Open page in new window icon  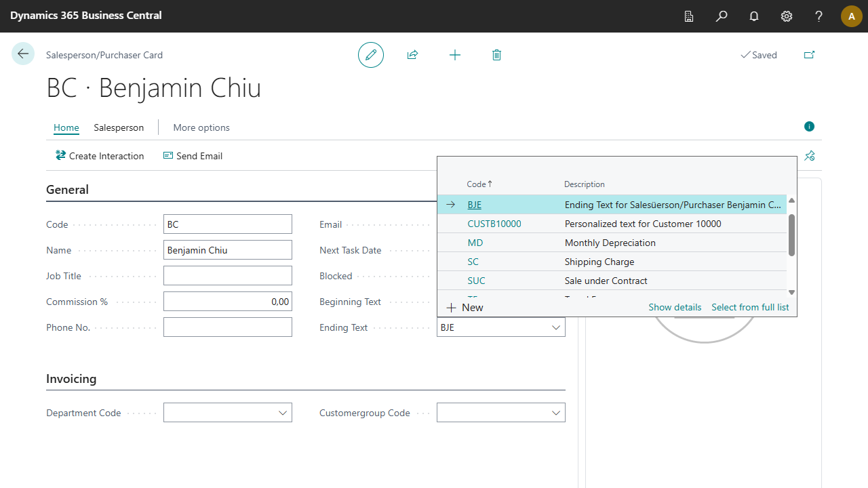[x=809, y=55]
